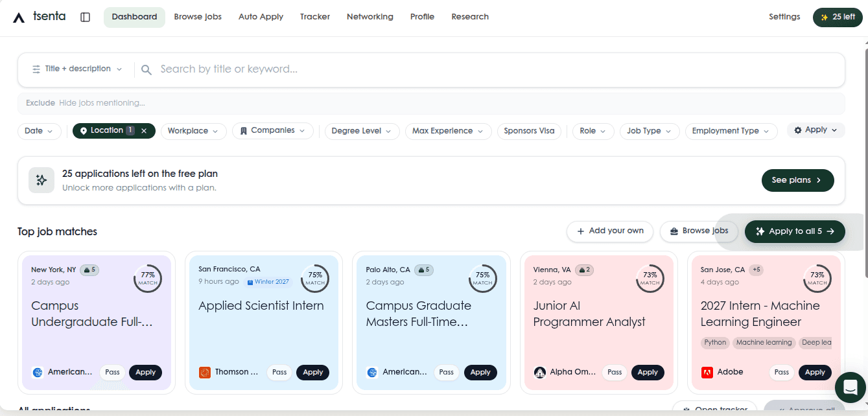Click the Winter 2027 season tag
868x416 pixels.
click(x=268, y=282)
